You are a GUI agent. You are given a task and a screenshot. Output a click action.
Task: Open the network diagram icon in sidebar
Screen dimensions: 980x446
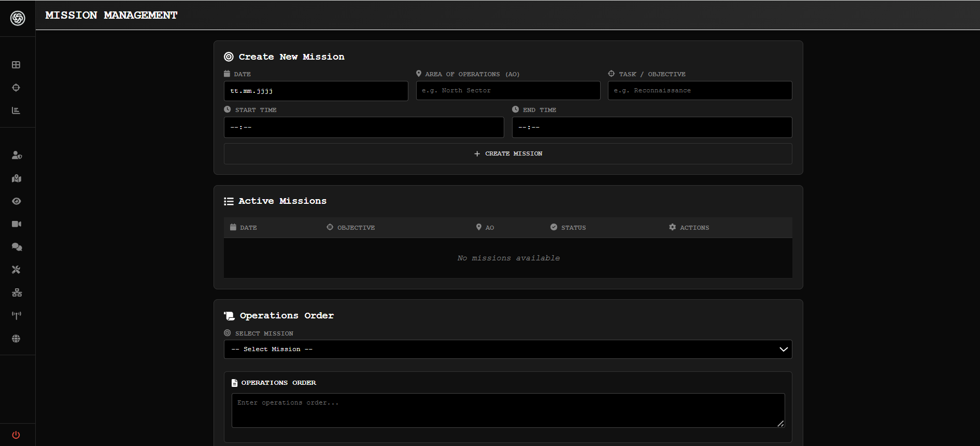[17, 292]
